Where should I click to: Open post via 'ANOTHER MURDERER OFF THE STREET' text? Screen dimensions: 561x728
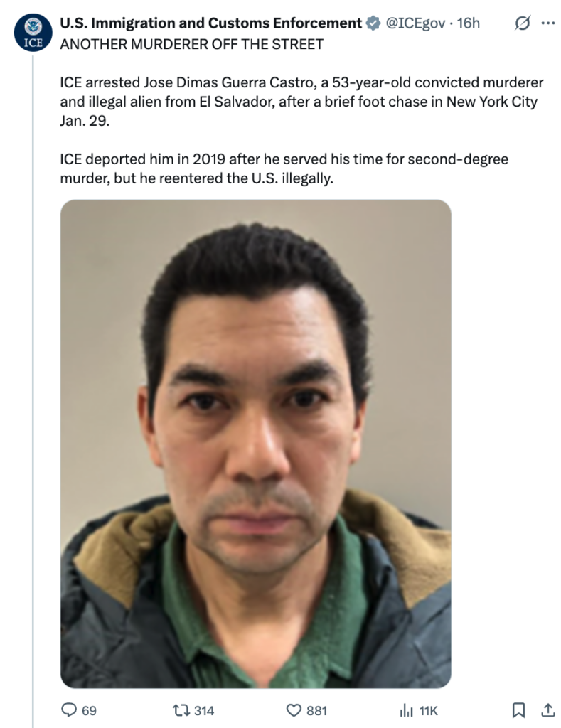click(192, 44)
